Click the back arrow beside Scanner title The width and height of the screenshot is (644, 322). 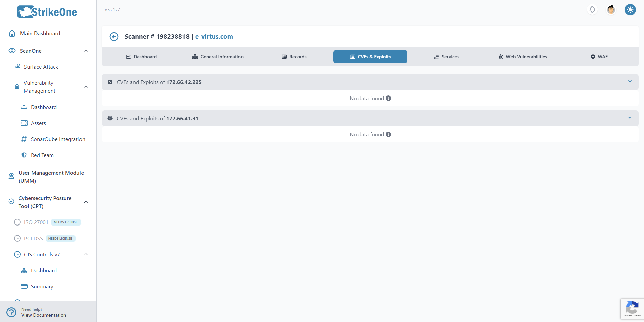pos(114,37)
